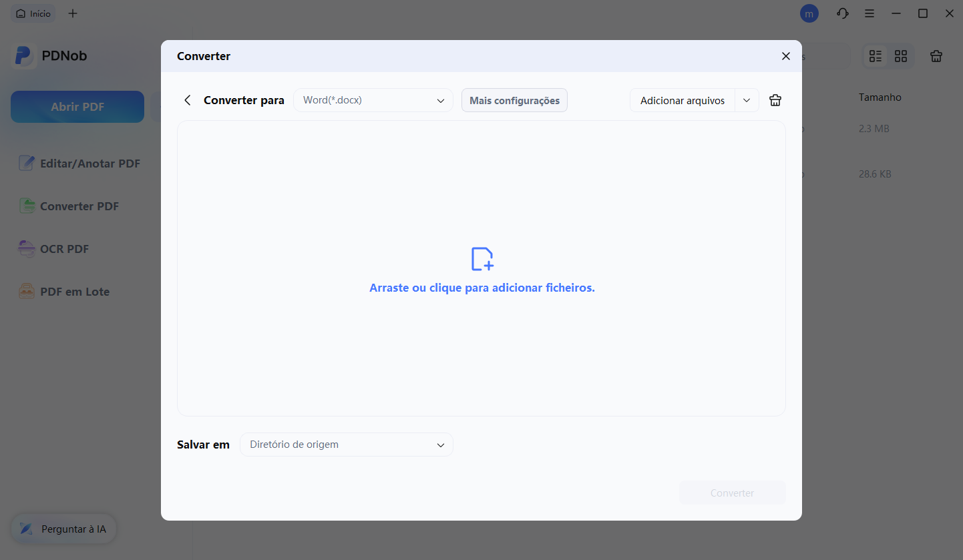Viewport: 963px width, 560px height.
Task: Close the Converter dialog
Action: 785,56
